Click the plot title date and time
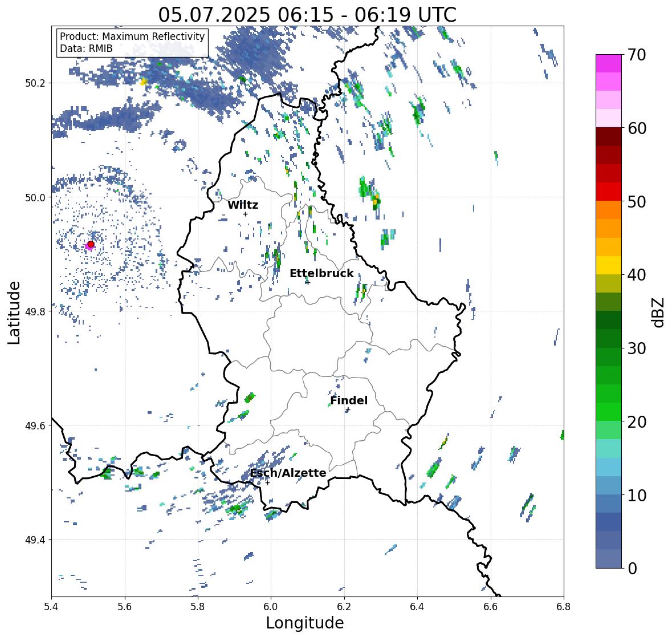 pos(307,15)
